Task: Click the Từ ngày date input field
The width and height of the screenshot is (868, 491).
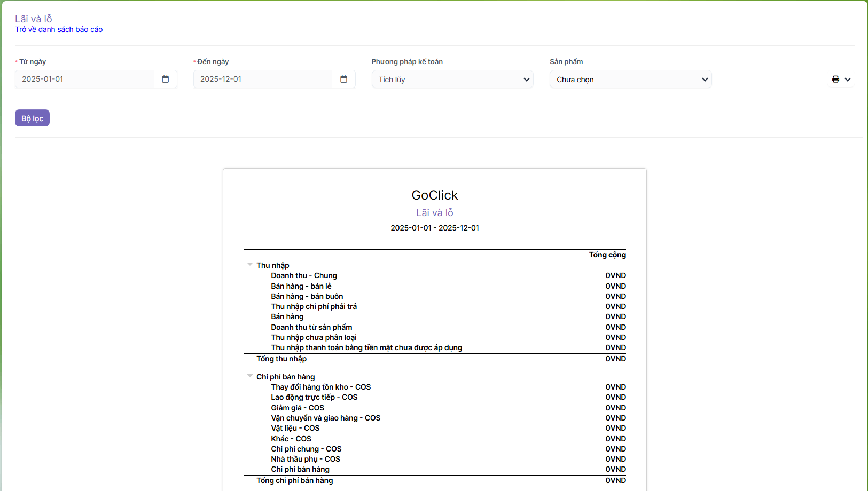Action: (84, 79)
